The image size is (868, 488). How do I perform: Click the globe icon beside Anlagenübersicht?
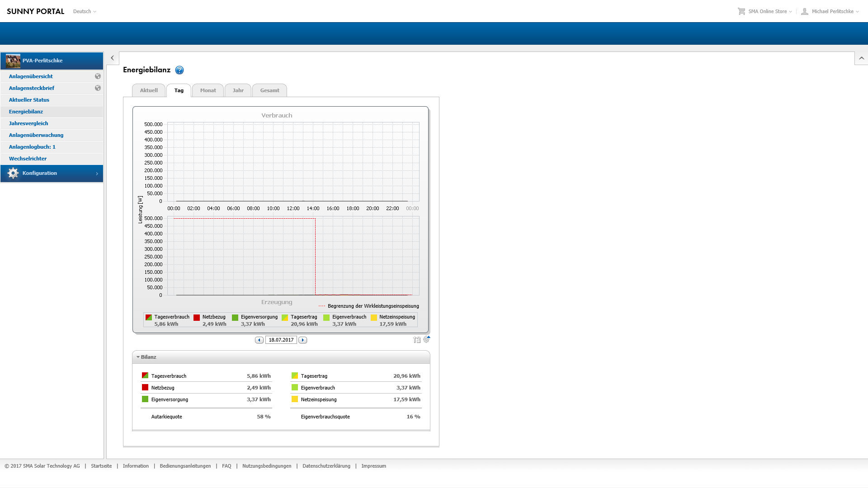pos(98,76)
